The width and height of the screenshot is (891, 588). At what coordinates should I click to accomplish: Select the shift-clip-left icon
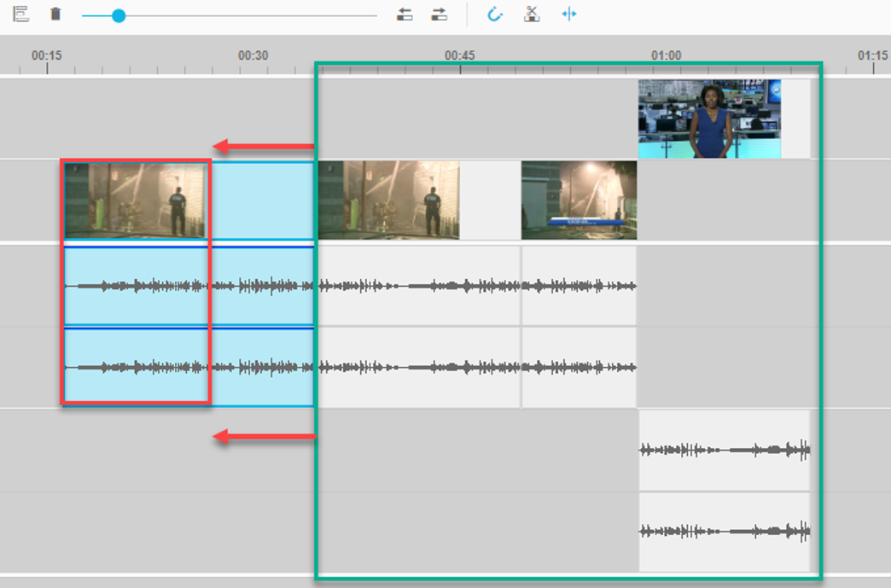point(405,14)
